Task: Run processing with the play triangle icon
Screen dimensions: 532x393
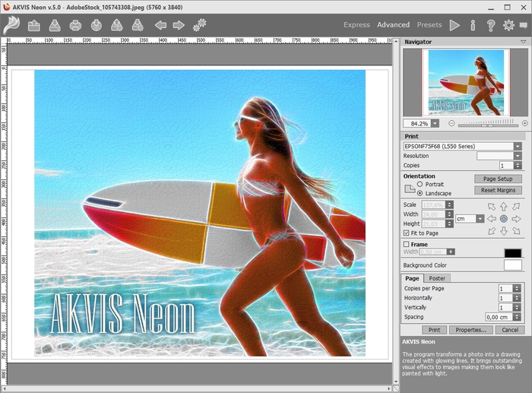Action: tap(454, 25)
